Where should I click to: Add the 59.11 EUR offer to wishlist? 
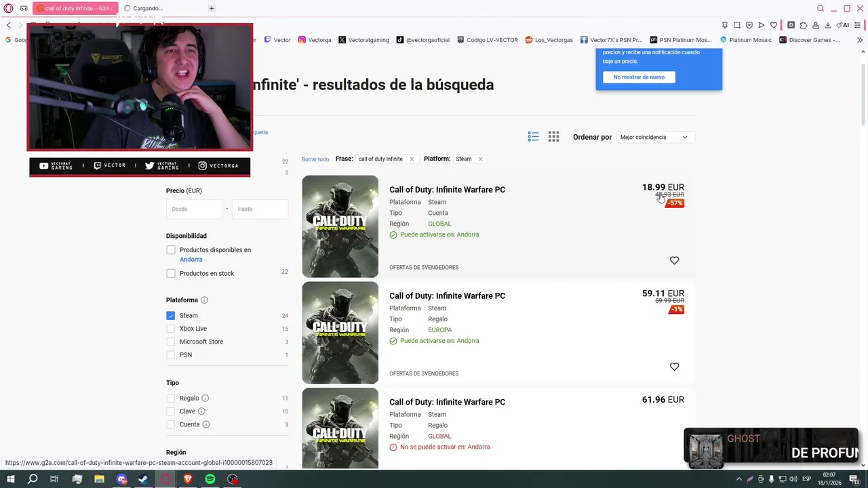pos(674,367)
